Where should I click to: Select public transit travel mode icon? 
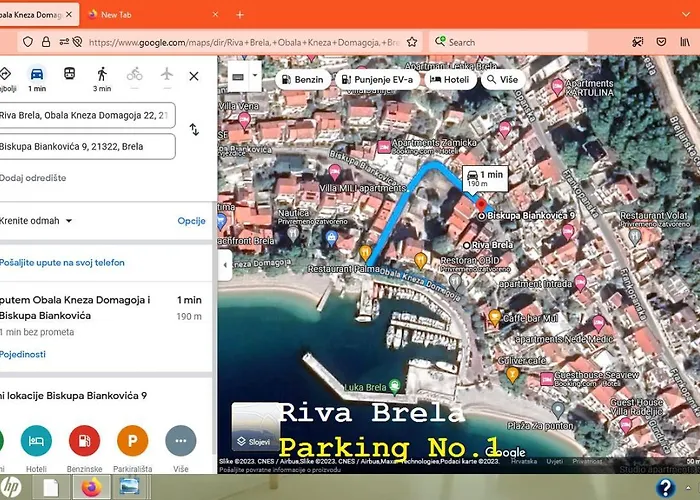pyautogui.click(x=69, y=73)
